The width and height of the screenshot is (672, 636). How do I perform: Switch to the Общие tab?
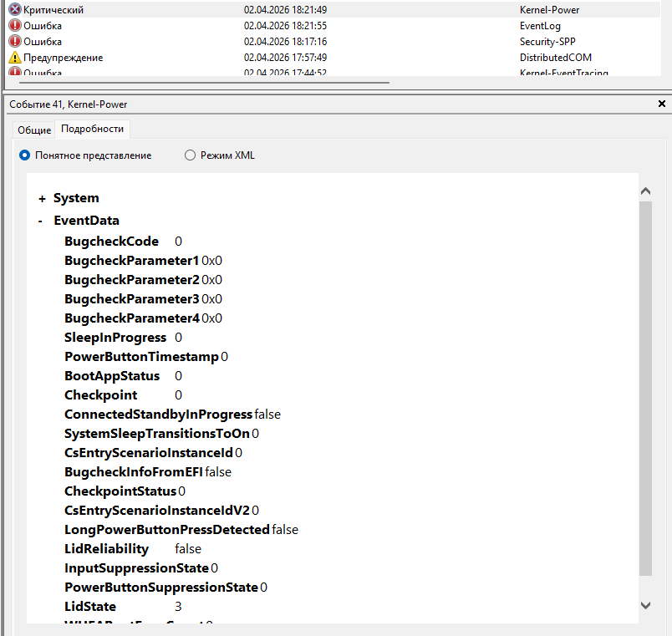(x=34, y=130)
